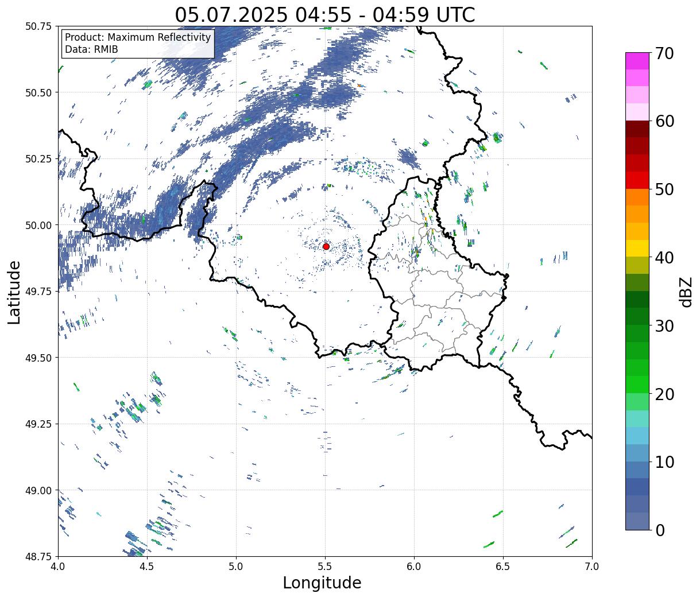Click the colorbar tick label 30
This screenshot has height=597, width=700.
664,325
